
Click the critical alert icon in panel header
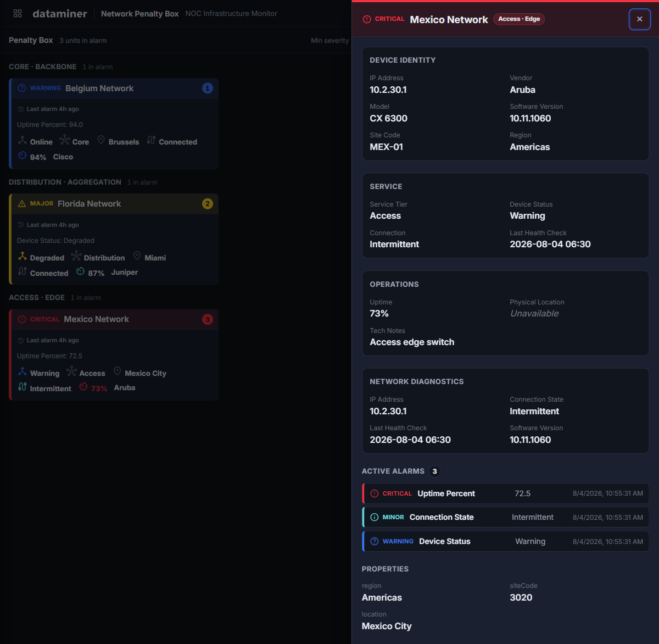coord(367,19)
